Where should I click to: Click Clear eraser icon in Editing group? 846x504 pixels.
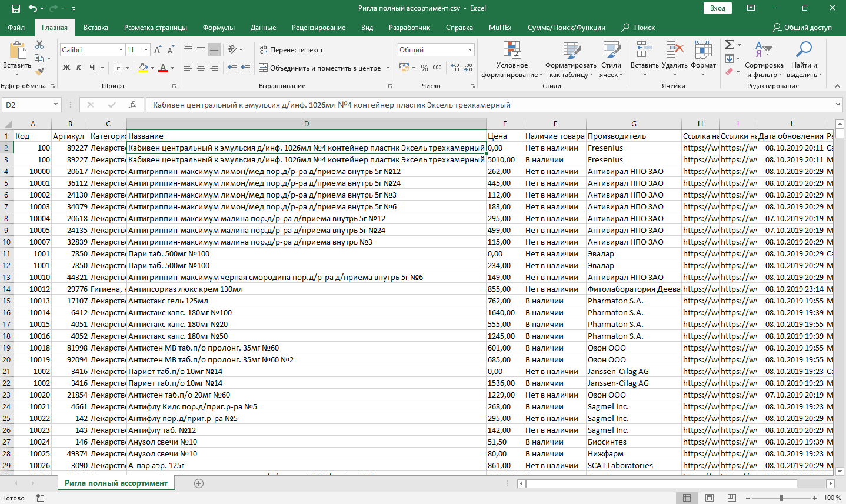coord(730,72)
